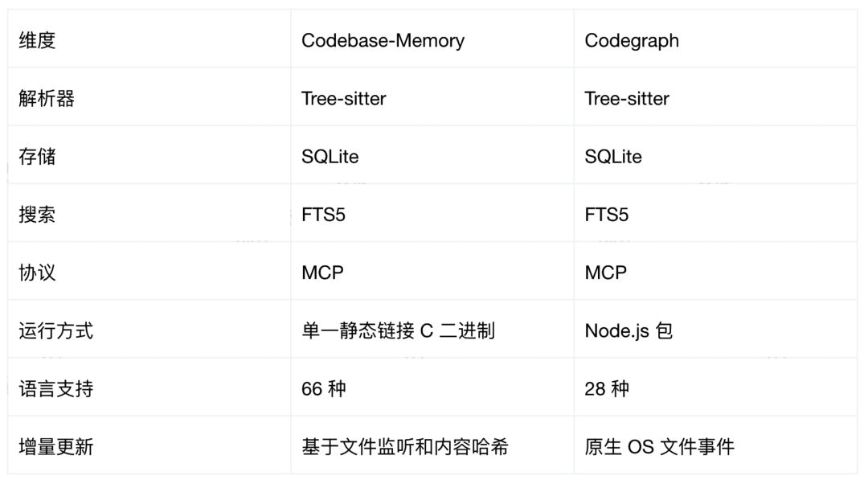The image size is (868, 484).
Task: Click FTS5 under Codegraph
Action: [607, 215]
